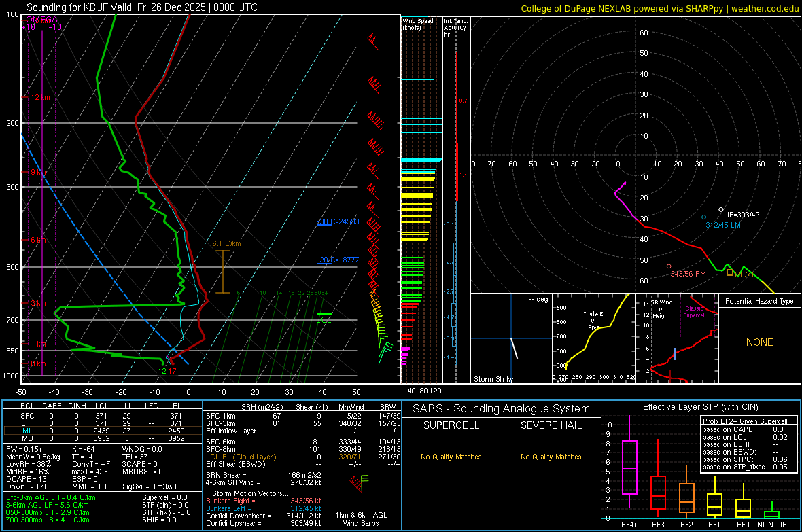Click the white Corfidi upshear circle marker
Screen dimensions: 802x532
(x=721, y=209)
